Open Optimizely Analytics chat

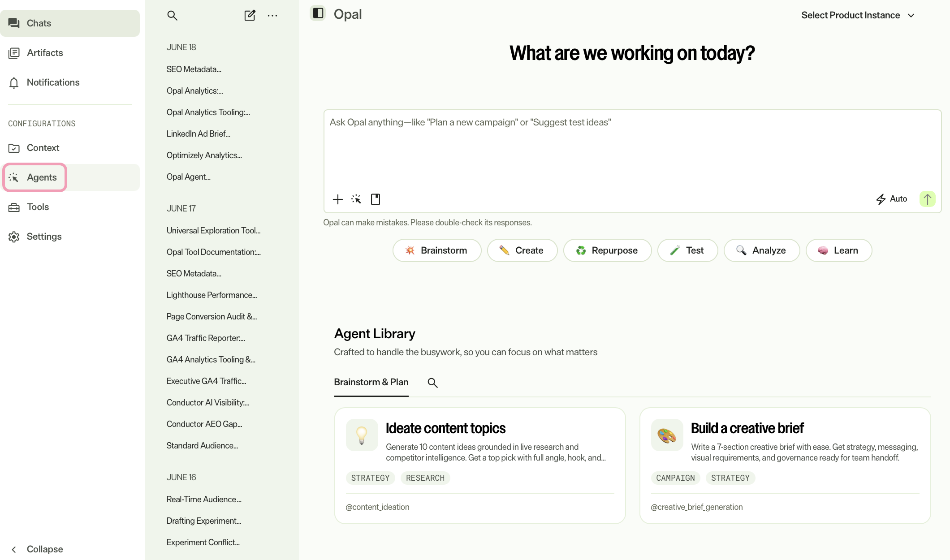click(204, 155)
